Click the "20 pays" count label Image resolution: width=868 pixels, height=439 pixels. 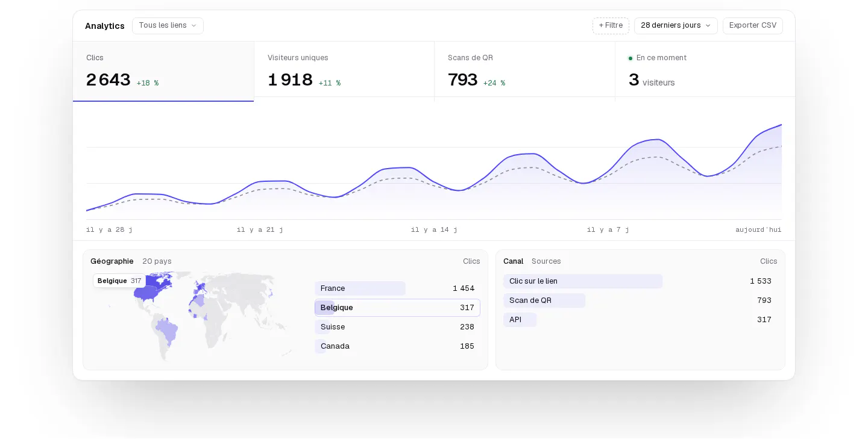coord(157,261)
